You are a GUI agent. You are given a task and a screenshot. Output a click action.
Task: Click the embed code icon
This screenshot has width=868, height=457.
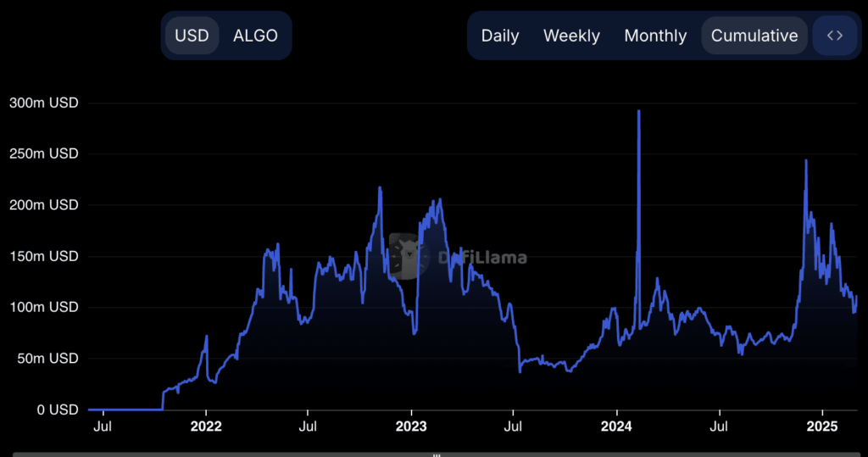click(834, 36)
